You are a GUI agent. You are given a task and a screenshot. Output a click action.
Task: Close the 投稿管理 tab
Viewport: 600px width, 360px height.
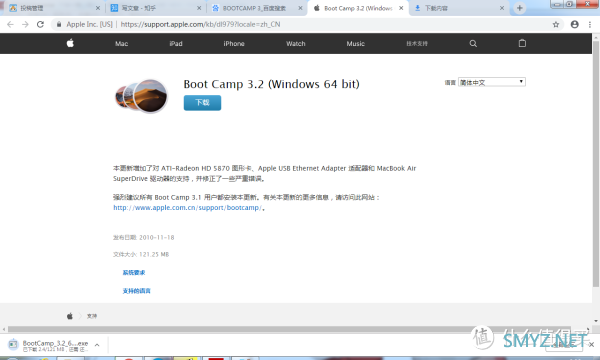pyautogui.click(x=98, y=8)
